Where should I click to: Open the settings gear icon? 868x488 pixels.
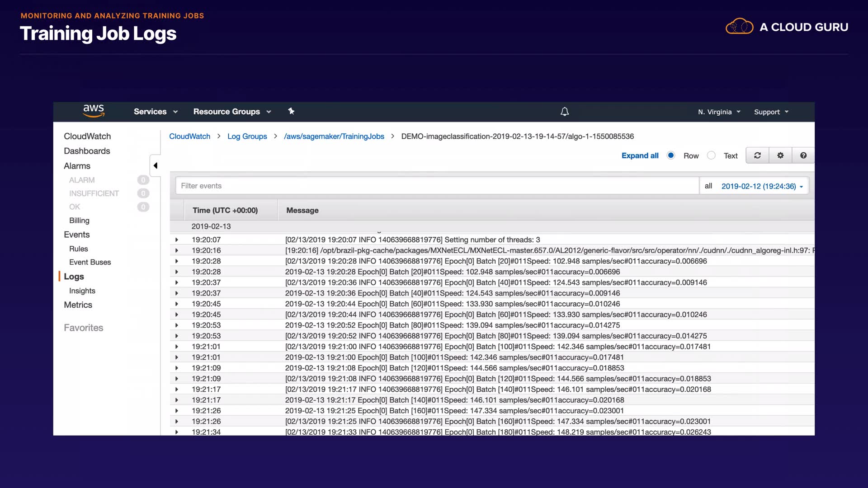click(780, 155)
